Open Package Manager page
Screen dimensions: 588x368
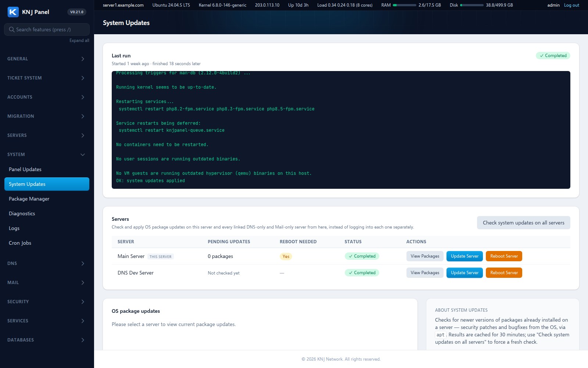(x=47, y=199)
